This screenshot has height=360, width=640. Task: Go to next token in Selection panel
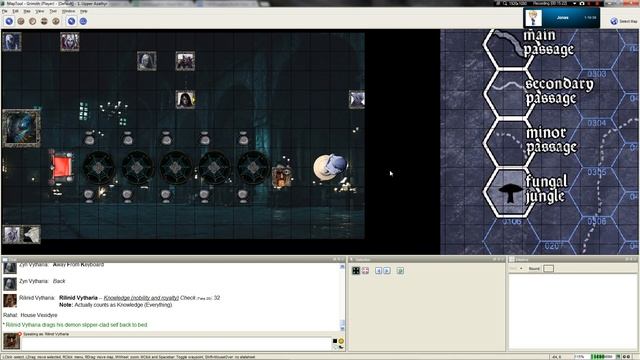[x=387, y=271]
